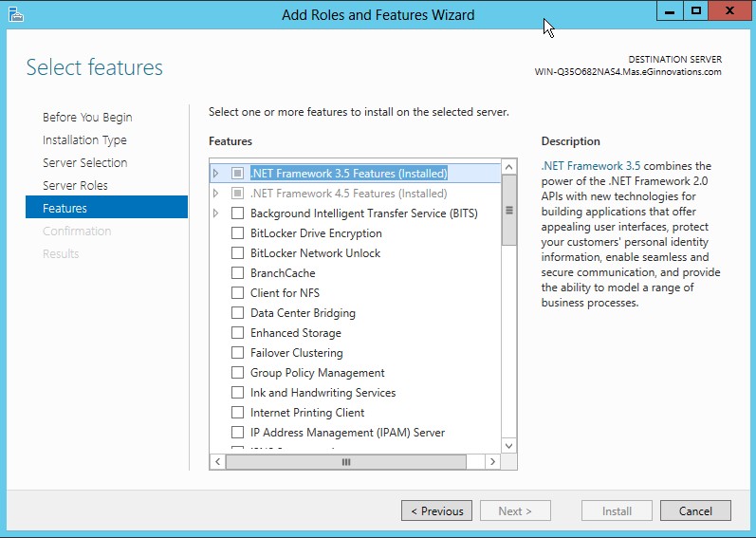Click the horizontal scrollbar thumb
This screenshot has height=538, width=756.
tap(345, 462)
